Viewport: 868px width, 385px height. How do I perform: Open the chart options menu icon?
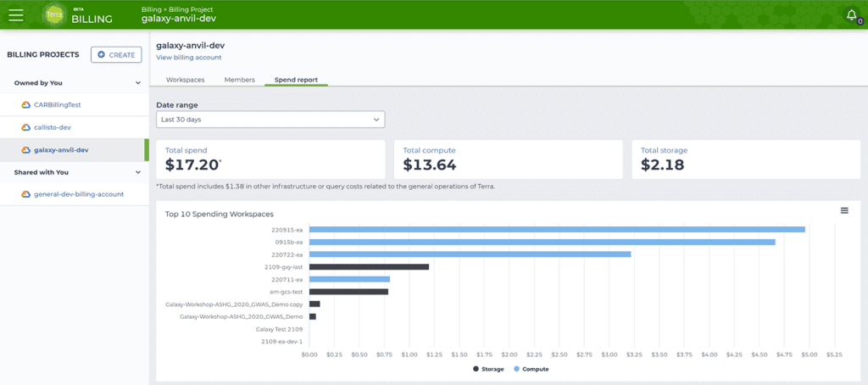(x=844, y=210)
